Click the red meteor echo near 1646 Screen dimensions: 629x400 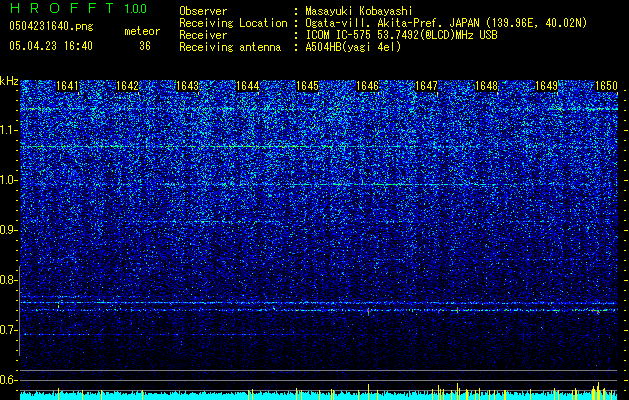click(368, 311)
